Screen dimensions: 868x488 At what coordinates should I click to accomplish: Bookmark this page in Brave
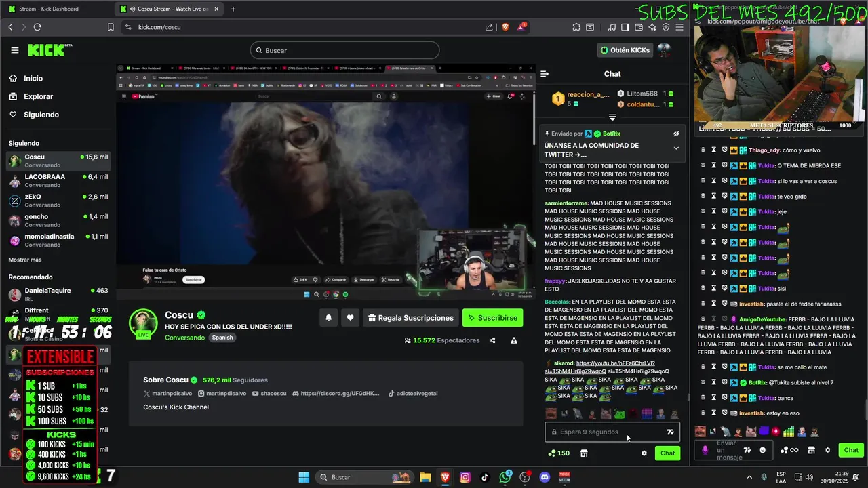point(111,27)
